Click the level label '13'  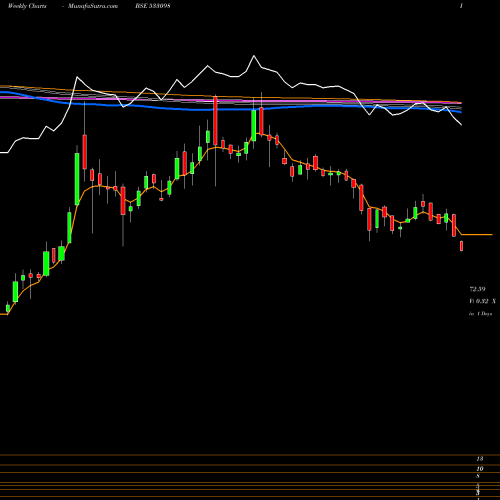(x=480, y=459)
